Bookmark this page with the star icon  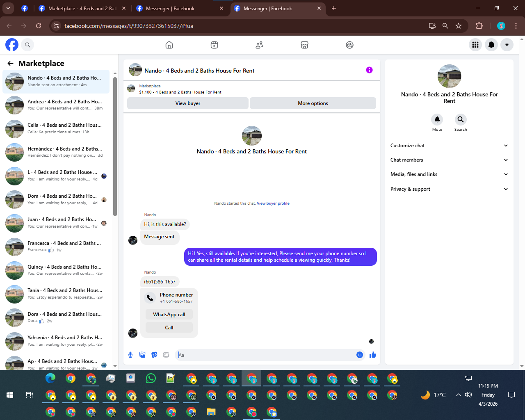[x=459, y=26]
